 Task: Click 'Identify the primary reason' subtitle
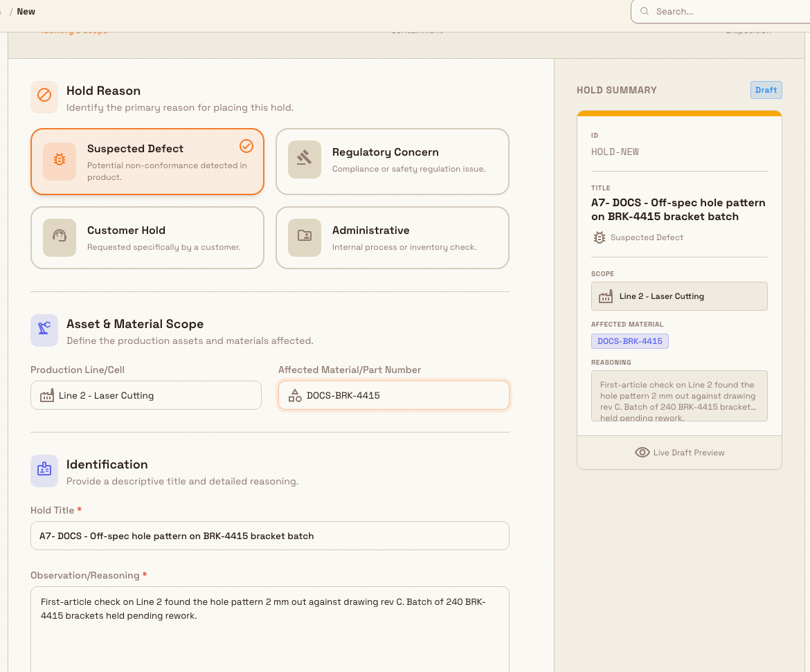(x=180, y=107)
